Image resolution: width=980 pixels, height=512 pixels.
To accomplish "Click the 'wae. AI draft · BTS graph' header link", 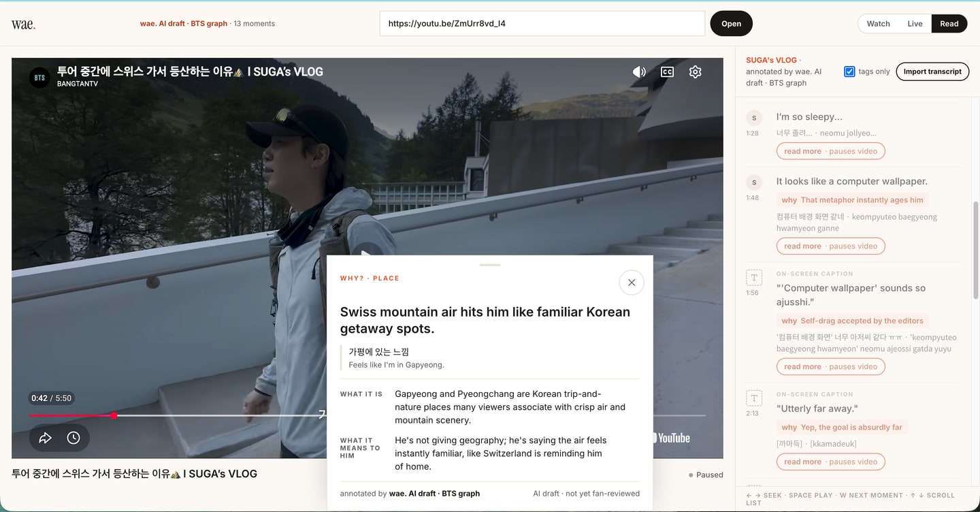I will click(x=184, y=23).
